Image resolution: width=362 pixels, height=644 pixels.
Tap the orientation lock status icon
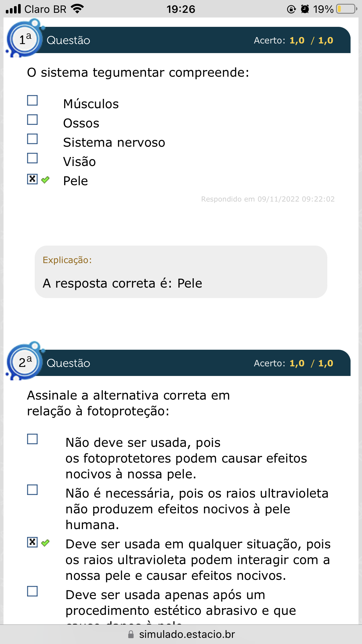click(291, 9)
